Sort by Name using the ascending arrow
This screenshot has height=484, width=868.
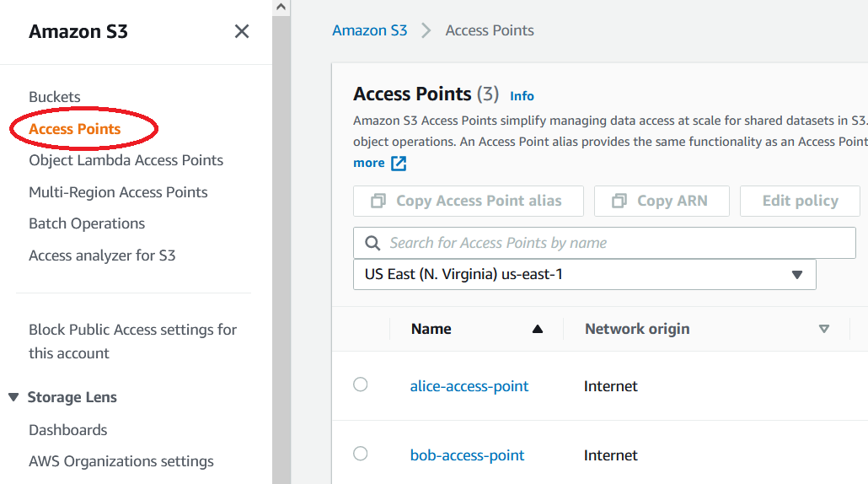coord(538,330)
